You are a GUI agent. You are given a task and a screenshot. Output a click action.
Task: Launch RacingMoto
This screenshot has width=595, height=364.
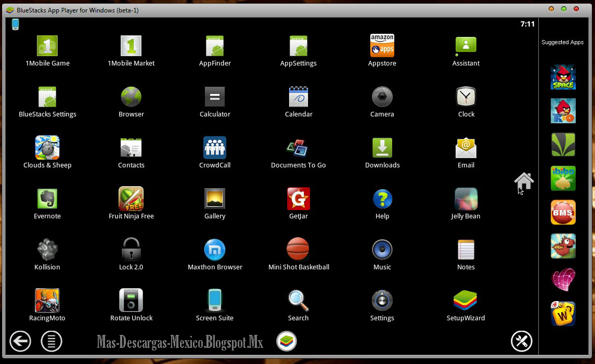coord(47,300)
